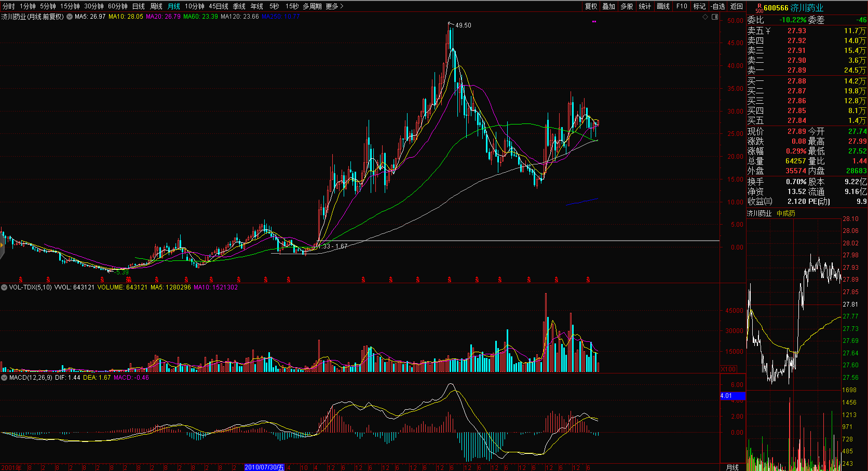Open F10 company information

(x=682, y=6)
